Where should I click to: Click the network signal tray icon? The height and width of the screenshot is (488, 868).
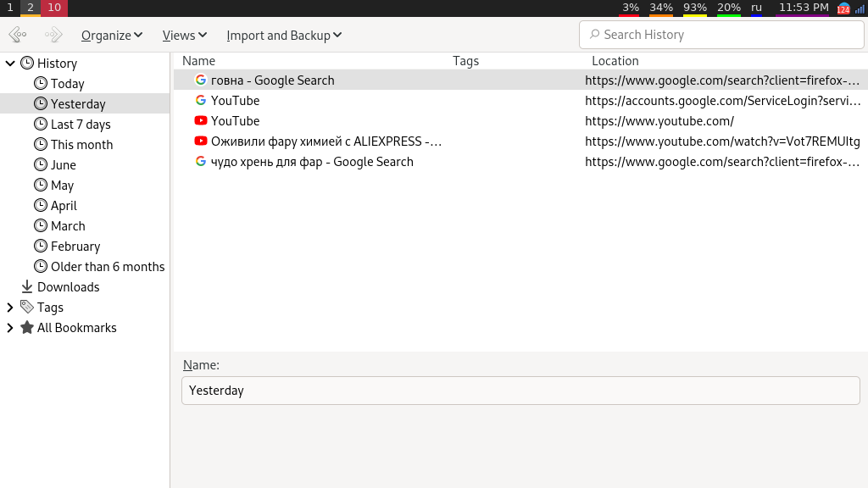coord(860,8)
